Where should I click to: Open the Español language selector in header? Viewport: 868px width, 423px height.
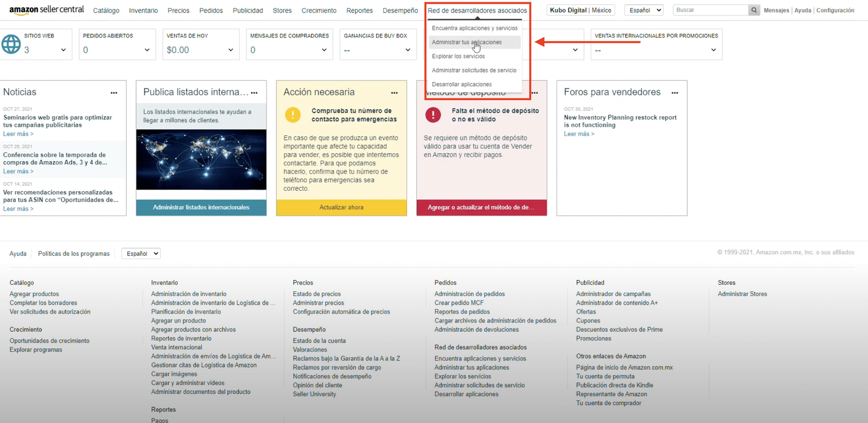[x=643, y=10]
